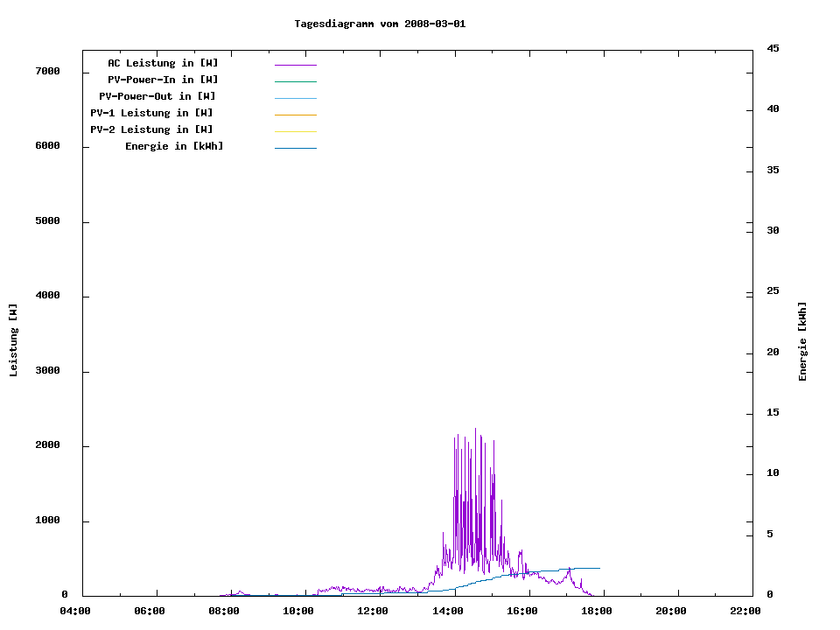Viewport: 840px width, 630px height.
Task: Click the vertical Energie [kWh] axis title
Action: pos(802,341)
